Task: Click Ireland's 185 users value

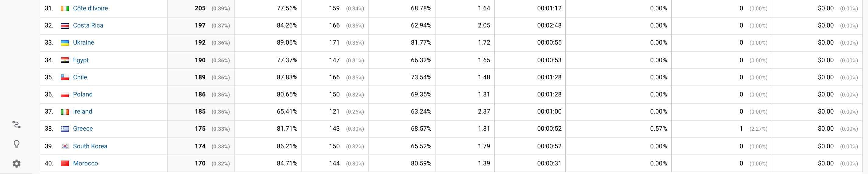Action: tap(200, 111)
